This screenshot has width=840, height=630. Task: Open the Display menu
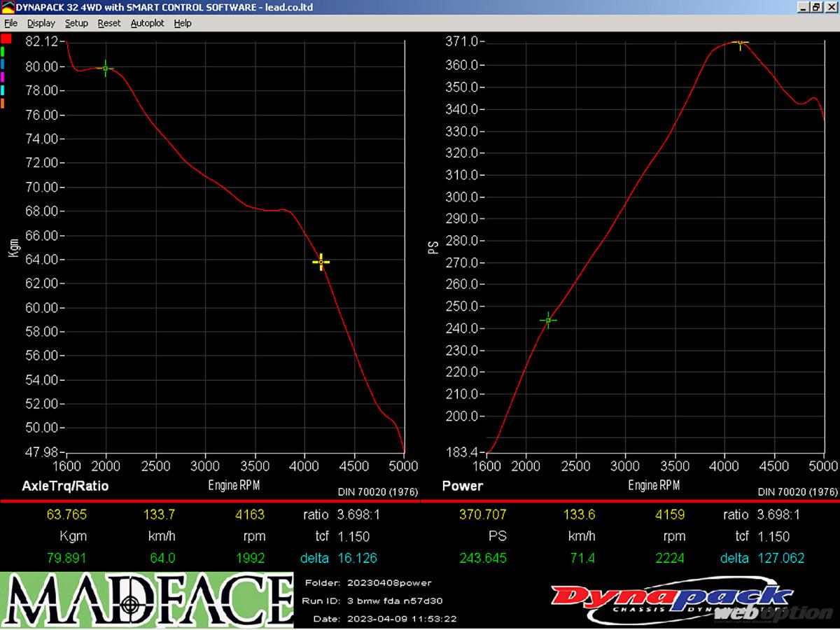[x=41, y=23]
